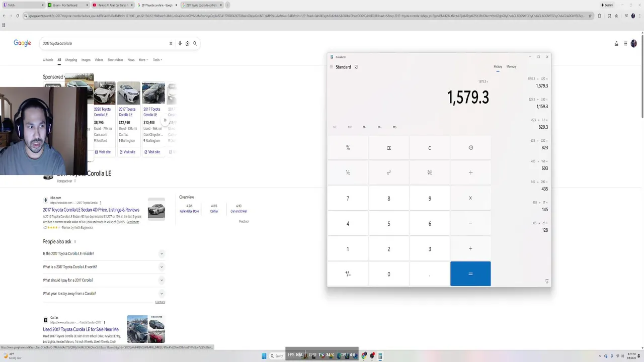Visit site for $12,490 Corolla listing
The height and width of the screenshot is (362, 644).
(x=128, y=152)
